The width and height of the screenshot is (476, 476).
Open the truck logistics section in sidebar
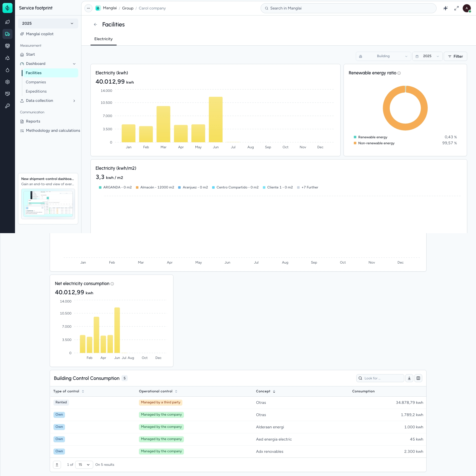(x=7, y=34)
